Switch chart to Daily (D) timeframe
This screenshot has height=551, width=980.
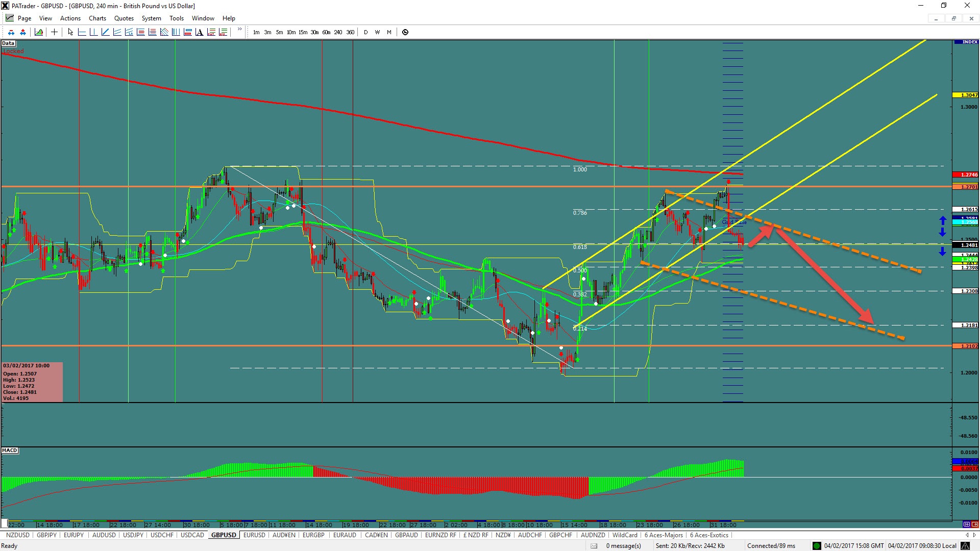365,32
